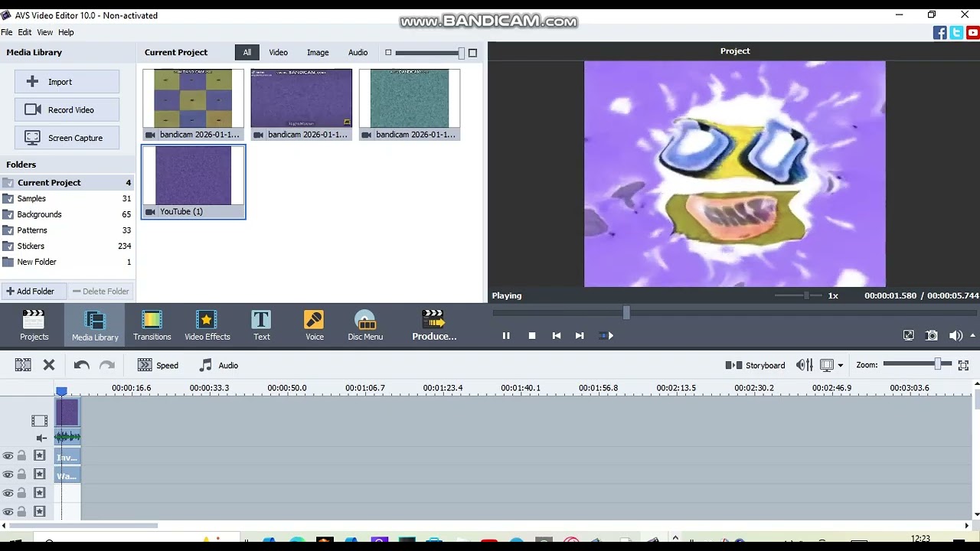Set thumbnails to smallest size icon
Viewport: 980px width, 551px height.
[x=388, y=53]
